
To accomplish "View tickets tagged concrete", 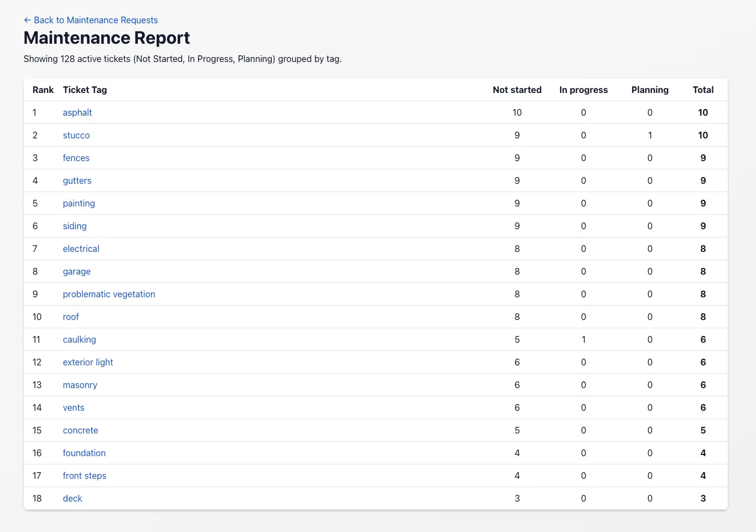I will (81, 430).
